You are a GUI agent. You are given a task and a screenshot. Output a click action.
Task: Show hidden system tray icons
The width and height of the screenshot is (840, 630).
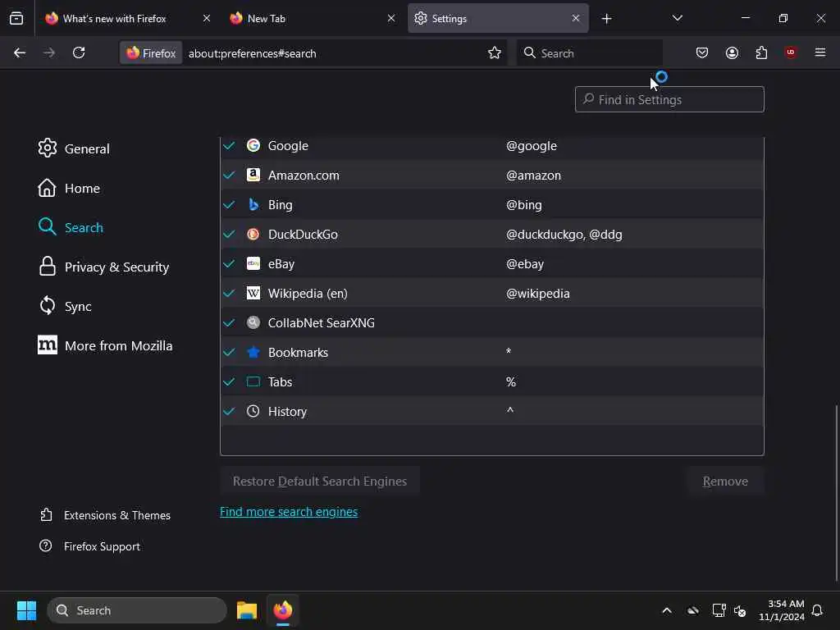coord(667,610)
